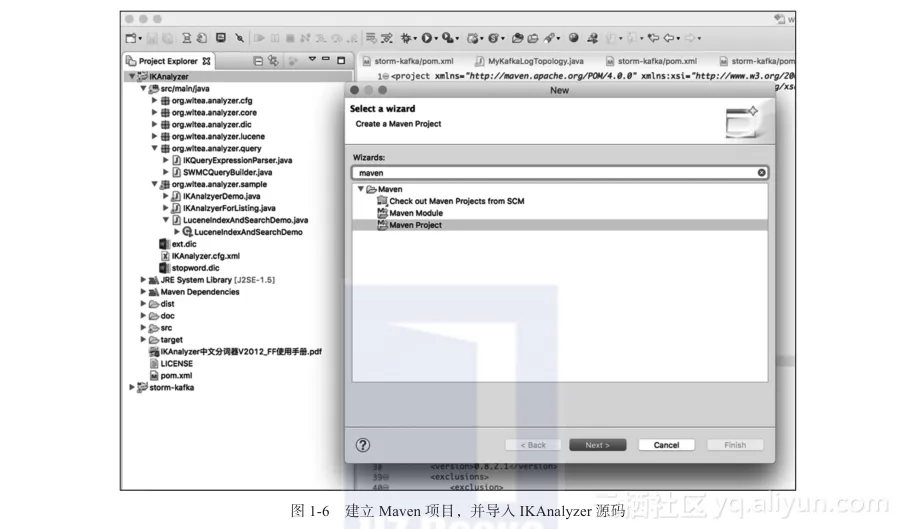Click the New file toolbar icon

131,38
